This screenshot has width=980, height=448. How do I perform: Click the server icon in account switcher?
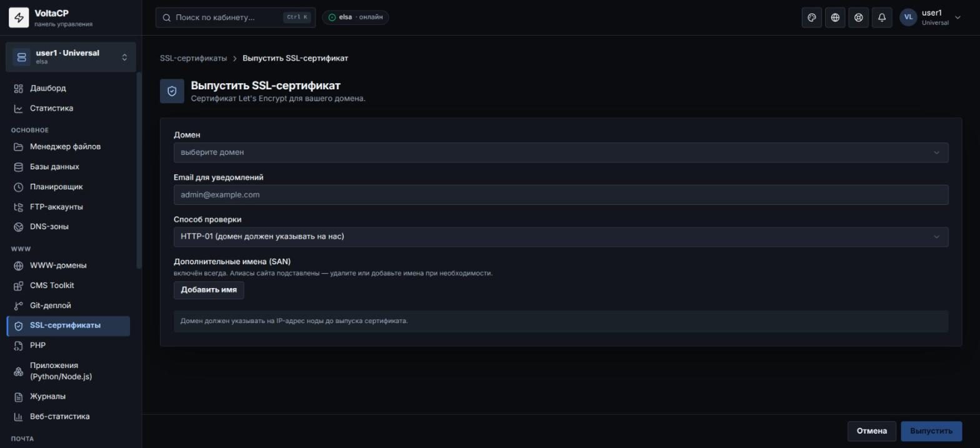point(21,57)
